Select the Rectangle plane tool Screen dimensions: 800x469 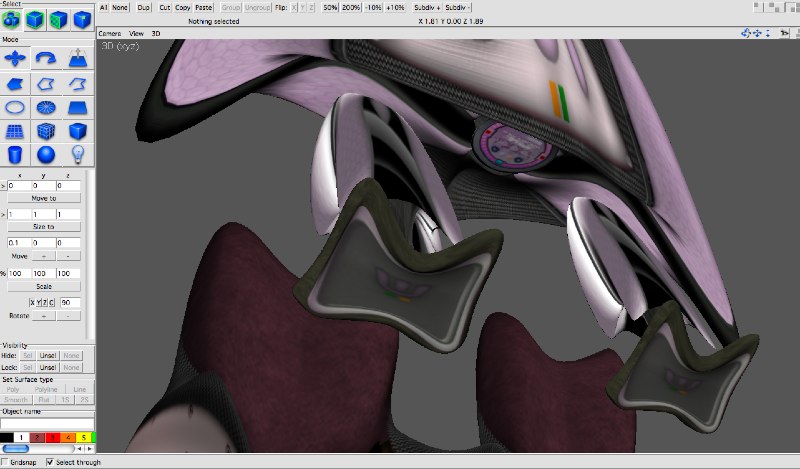[78, 108]
